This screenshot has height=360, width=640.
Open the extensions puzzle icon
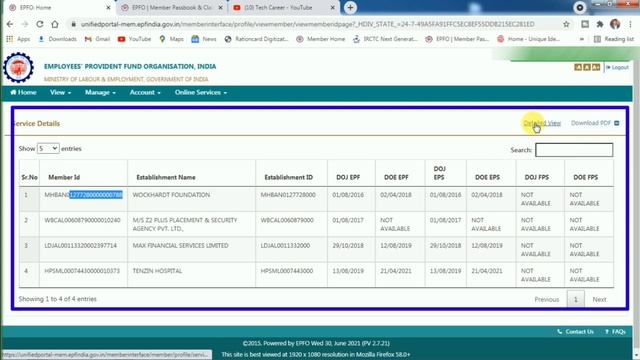click(600, 24)
